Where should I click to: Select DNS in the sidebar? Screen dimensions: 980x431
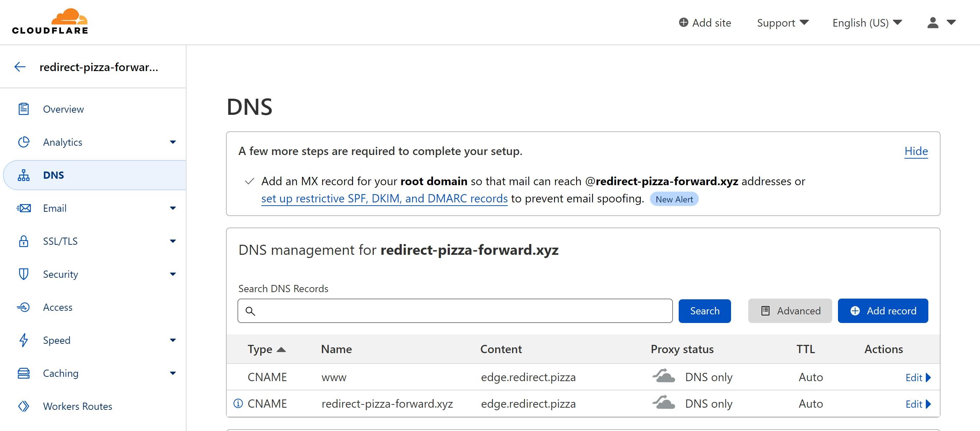click(x=53, y=175)
